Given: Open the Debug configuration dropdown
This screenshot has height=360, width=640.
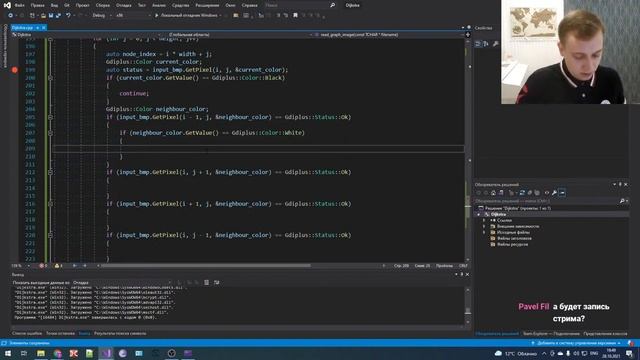Looking at the screenshot, I should [x=102, y=16].
